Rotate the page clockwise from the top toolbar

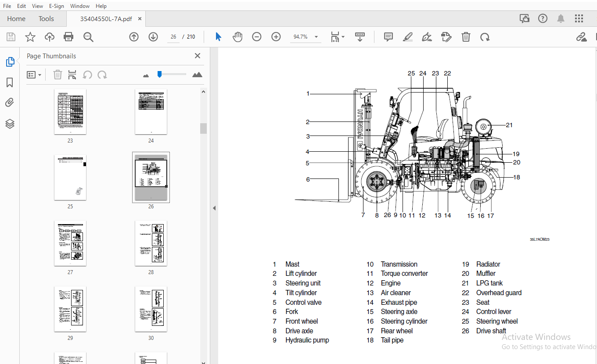click(x=485, y=37)
